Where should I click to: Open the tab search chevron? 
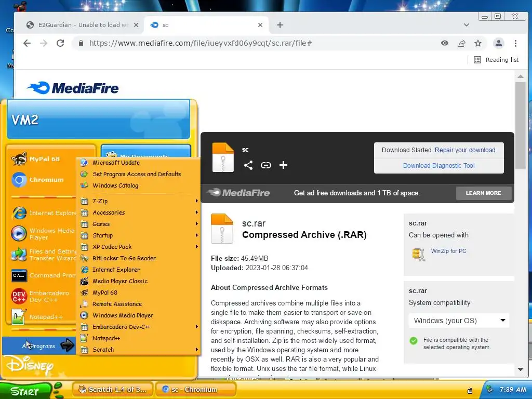(x=467, y=25)
